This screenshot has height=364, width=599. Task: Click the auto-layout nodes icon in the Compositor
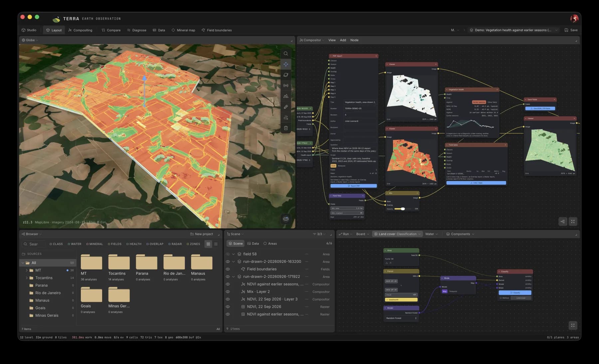pyautogui.click(x=562, y=221)
